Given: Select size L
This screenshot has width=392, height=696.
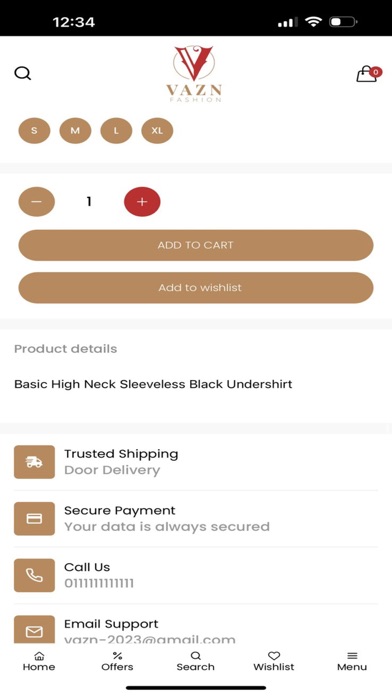Looking at the screenshot, I should (x=116, y=131).
